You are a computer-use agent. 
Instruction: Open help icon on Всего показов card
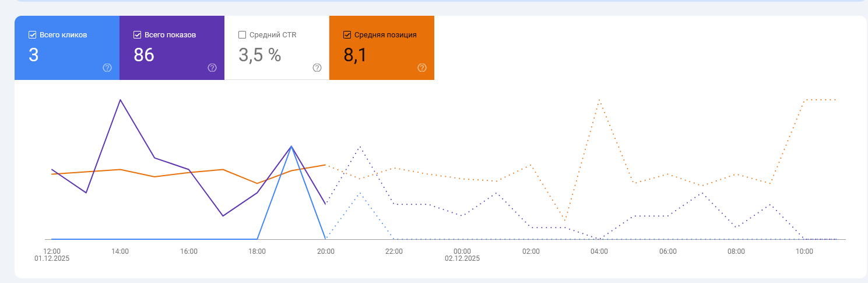click(x=212, y=68)
